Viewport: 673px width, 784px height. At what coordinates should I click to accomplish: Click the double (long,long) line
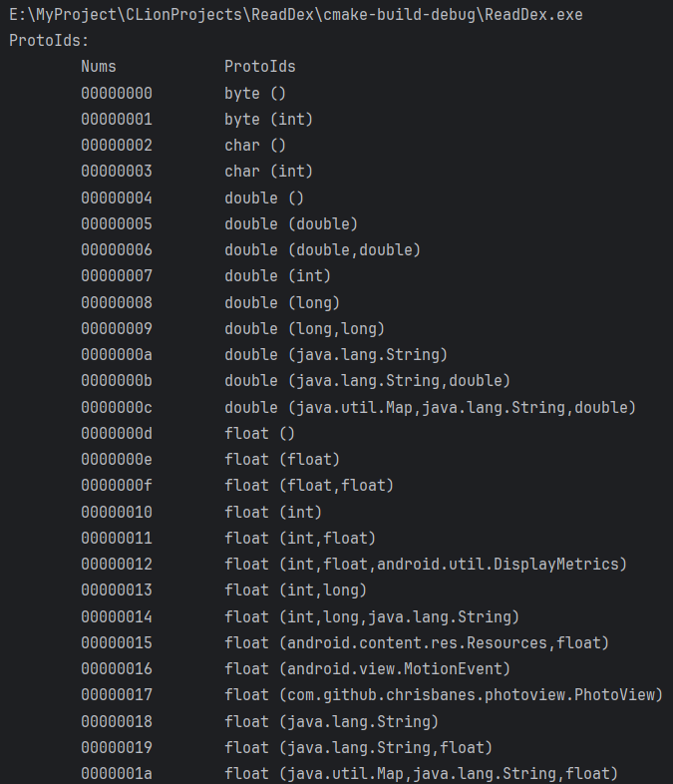pyautogui.click(x=304, y=328)
